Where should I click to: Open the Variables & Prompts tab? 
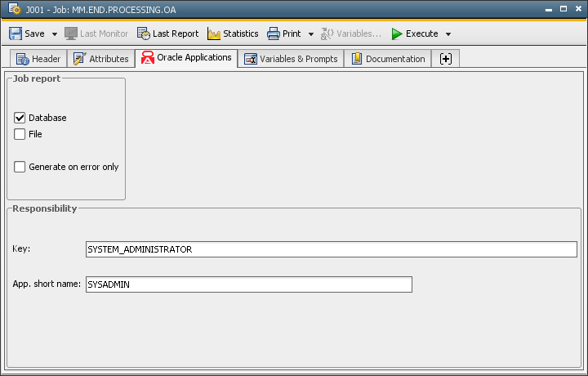(291, 59)
